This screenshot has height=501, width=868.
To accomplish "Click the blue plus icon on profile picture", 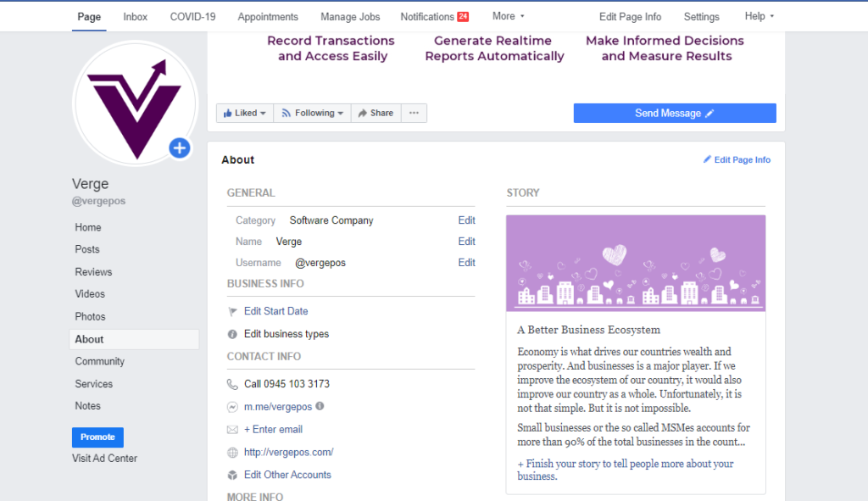I will point(179,148).
